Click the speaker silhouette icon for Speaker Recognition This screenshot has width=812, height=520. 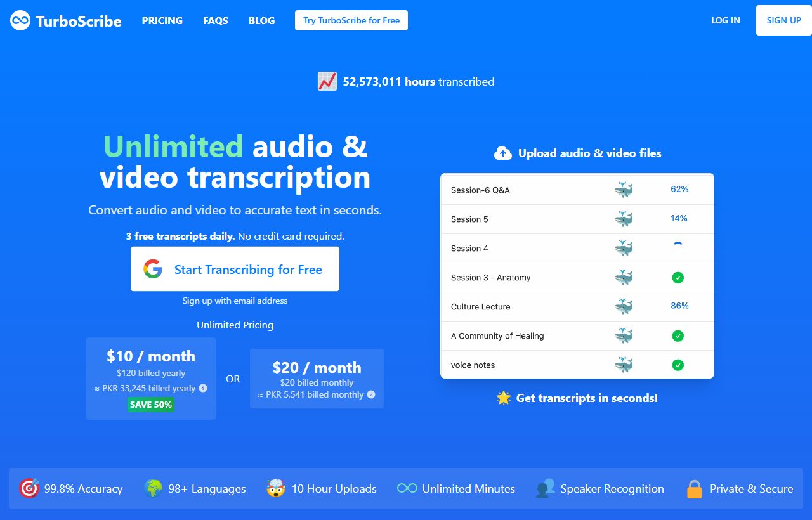pyautogui.click(x=546, y=488)
